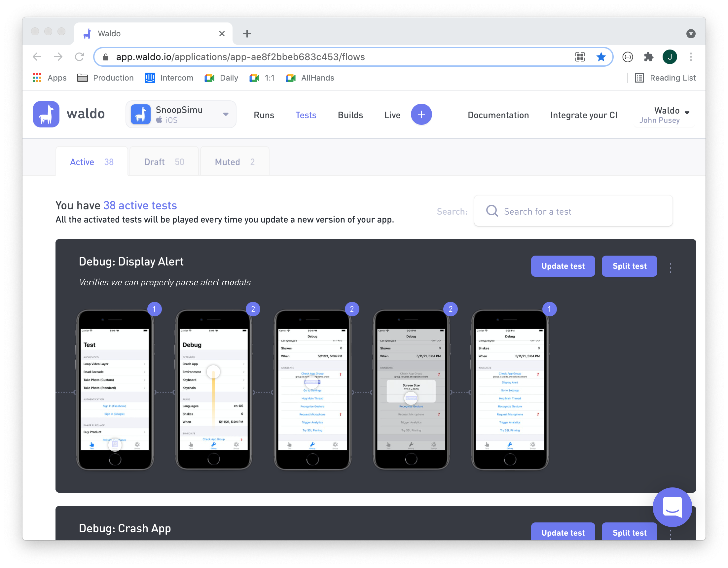Viewport: 728px width, 568px height.
Task: Click the Waldo llama logo icon
Action: [46, 114]
